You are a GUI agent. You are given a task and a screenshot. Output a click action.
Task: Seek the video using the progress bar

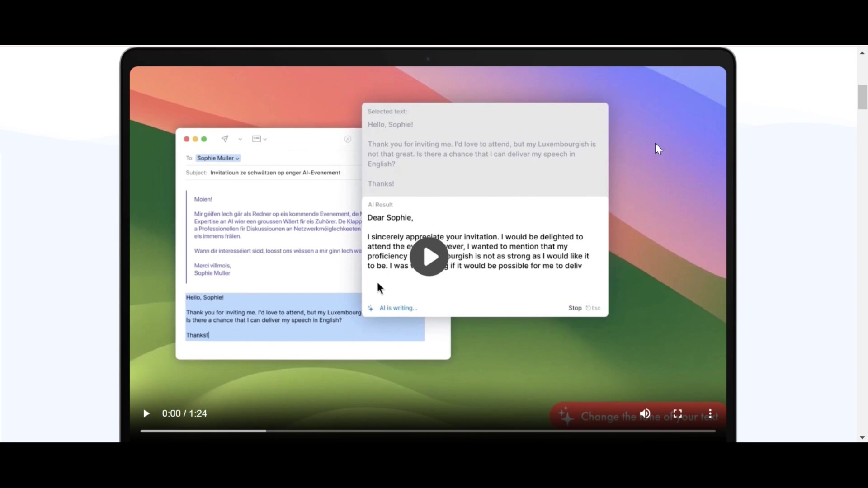[428, 431]
